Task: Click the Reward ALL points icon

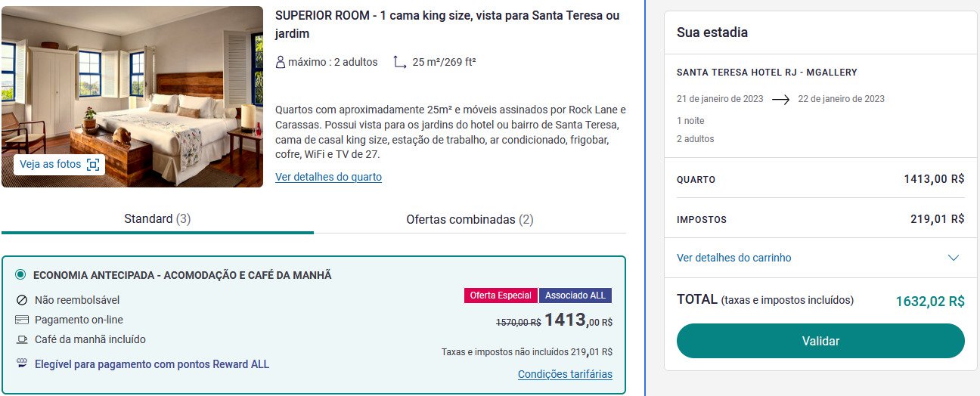Action: click(21, 364)
